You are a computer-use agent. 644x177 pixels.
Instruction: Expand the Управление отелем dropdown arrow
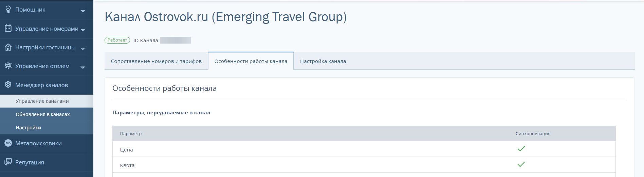click(83, 67)
